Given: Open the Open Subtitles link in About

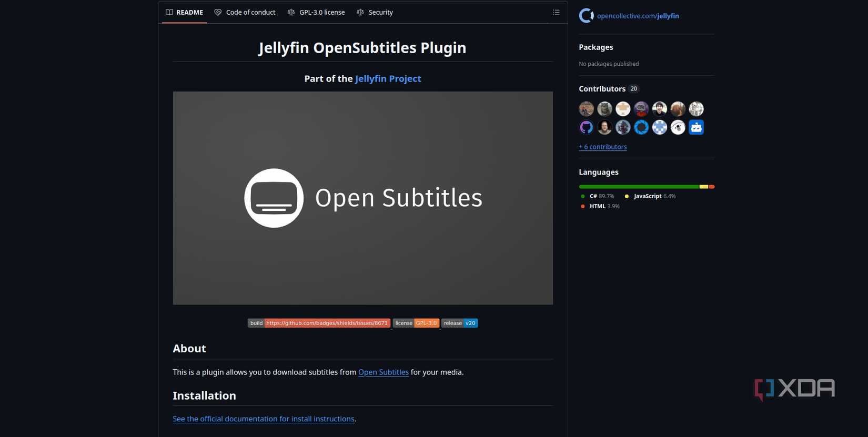Looking at the screenshot, I should [383, 372].
